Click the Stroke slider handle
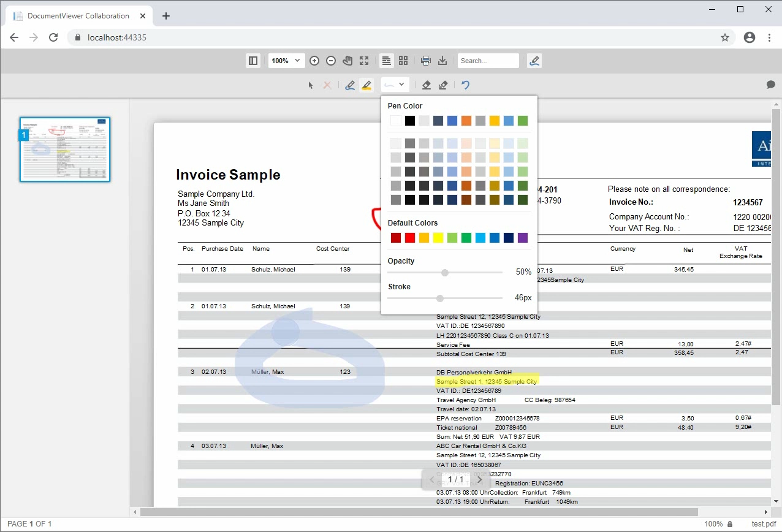This screenshot has width=782, height=532. coord(440,298)
